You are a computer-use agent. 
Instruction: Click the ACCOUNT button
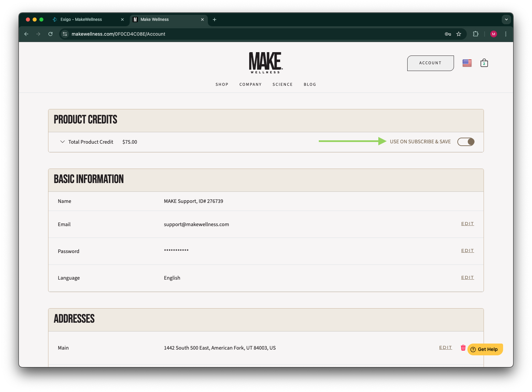[430, 63]
